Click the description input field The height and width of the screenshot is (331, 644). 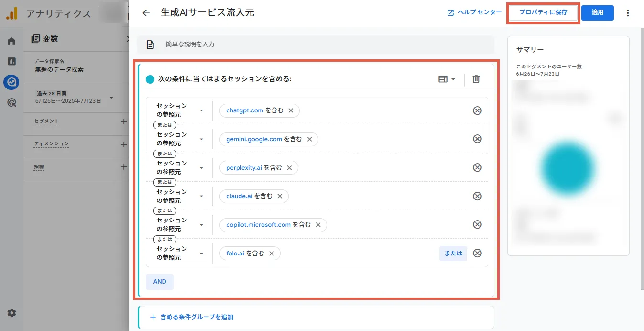click(316, 44)
